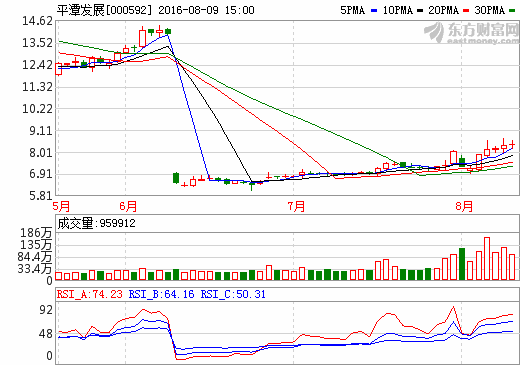Click the 14.62 price axis label
Screen dimensions: 520x365
(x=37, y=21)
